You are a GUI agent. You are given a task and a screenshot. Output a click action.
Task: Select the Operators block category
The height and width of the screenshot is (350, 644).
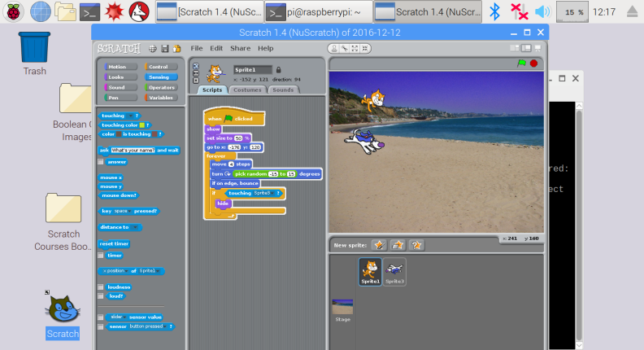click(x=161, y=87)
